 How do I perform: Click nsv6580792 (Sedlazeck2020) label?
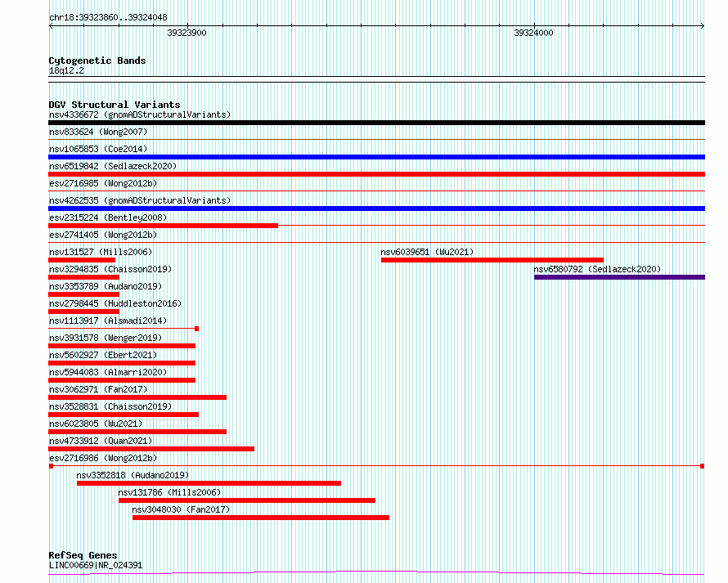coord(597,269)
